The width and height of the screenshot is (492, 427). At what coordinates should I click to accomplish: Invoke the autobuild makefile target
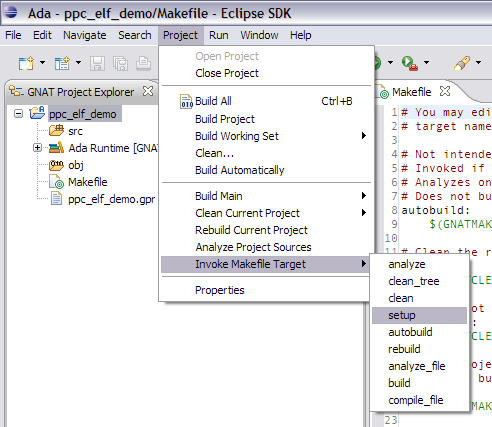click(x=419, y=332)
